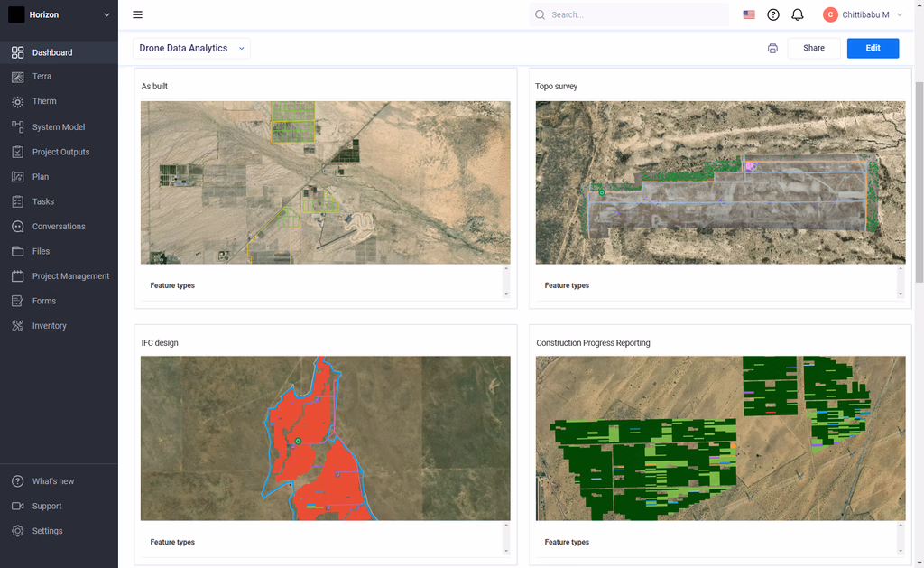Open notifications bell

[x=798, y=14]
